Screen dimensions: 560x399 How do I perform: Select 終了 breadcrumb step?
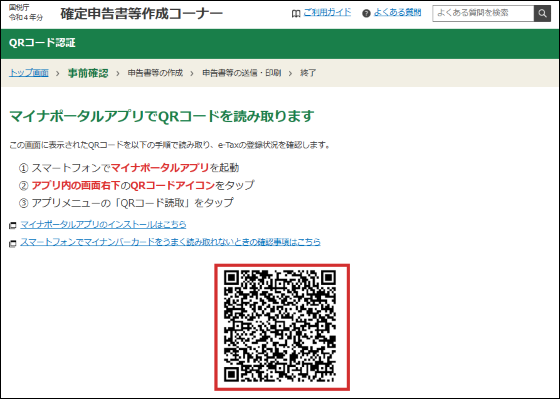tap(308, 73)
